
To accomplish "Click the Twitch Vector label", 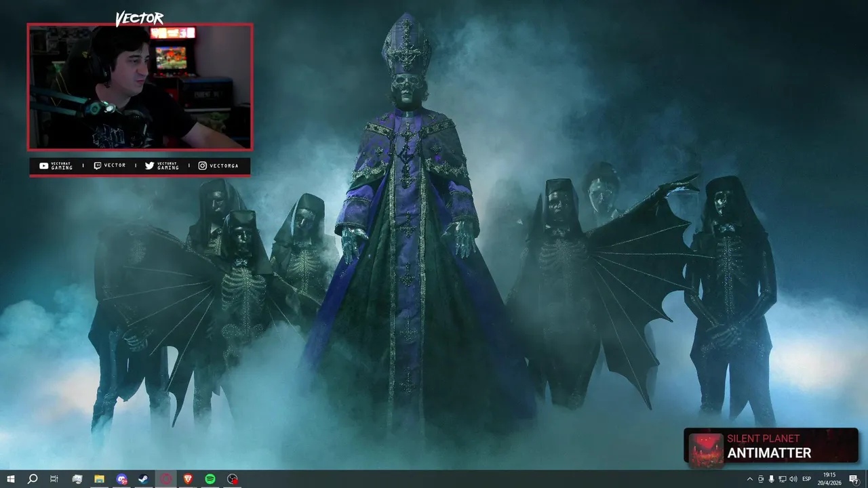I will point(109,165).
